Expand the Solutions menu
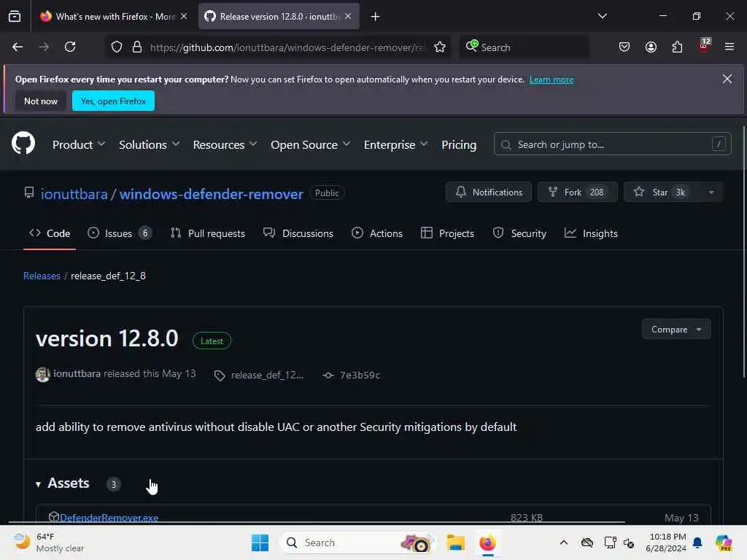 click(149, 145)
